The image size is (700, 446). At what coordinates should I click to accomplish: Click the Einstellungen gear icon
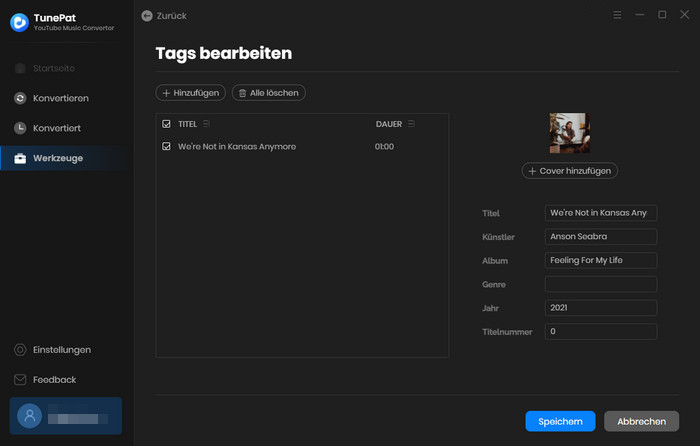click(20, 350)
